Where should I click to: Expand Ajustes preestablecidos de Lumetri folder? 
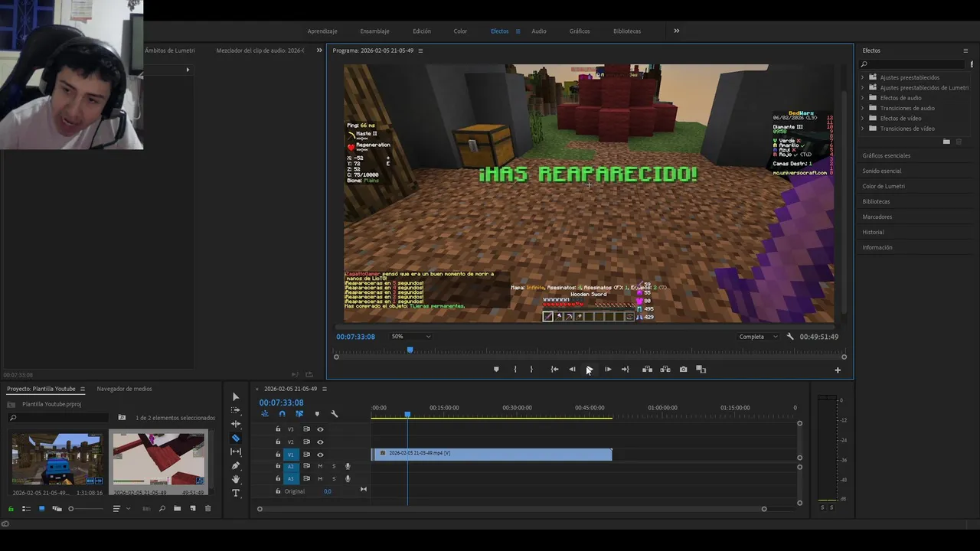[863, 88]
